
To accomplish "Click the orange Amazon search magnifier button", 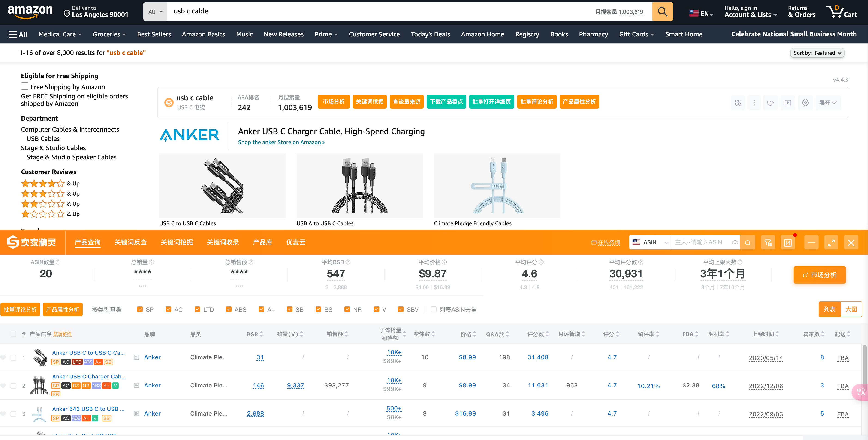I will [x=662, y=12].
